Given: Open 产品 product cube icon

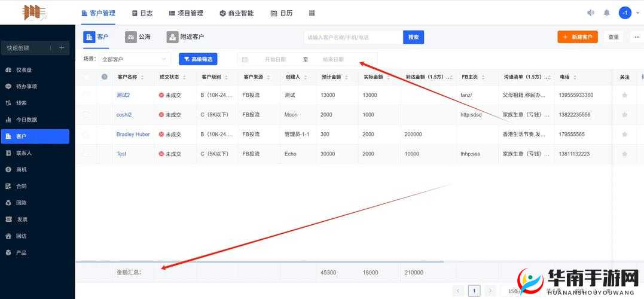Looking at the screenshot, I should click(8, 252).
